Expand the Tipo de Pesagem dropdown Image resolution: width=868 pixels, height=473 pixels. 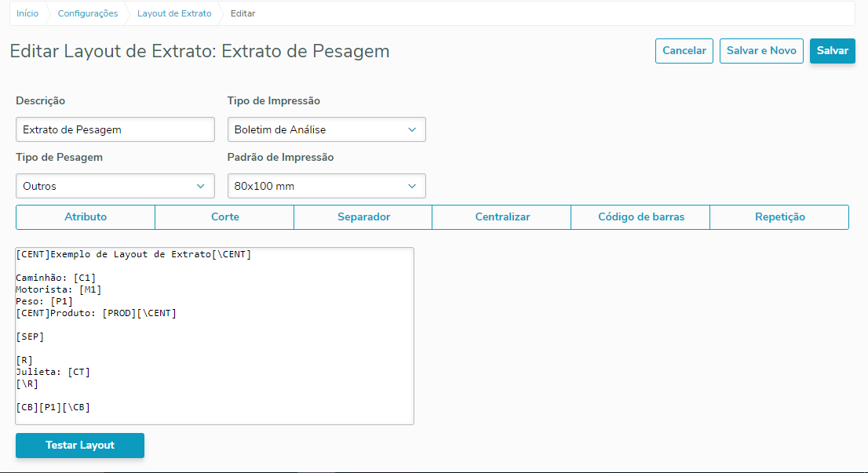pos(115,186)
